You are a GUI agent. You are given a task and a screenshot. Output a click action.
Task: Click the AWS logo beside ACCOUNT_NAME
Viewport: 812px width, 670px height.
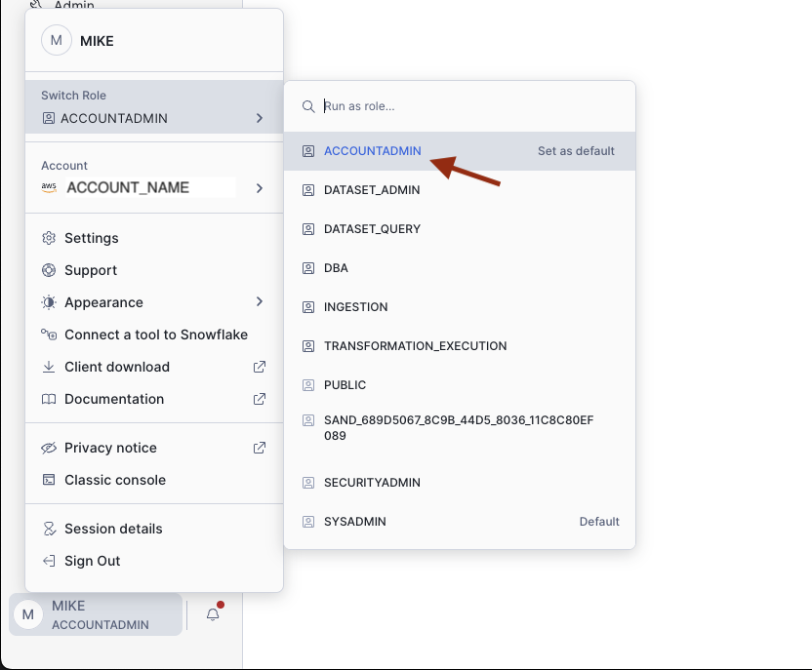click(49, 187)
